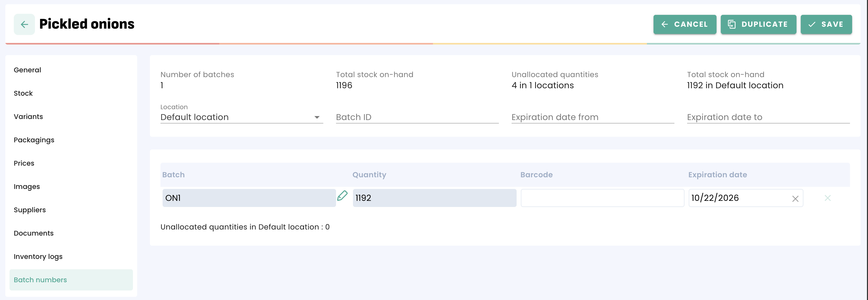
Task: Open Variants in the sidebar
Action: (28, 117)
